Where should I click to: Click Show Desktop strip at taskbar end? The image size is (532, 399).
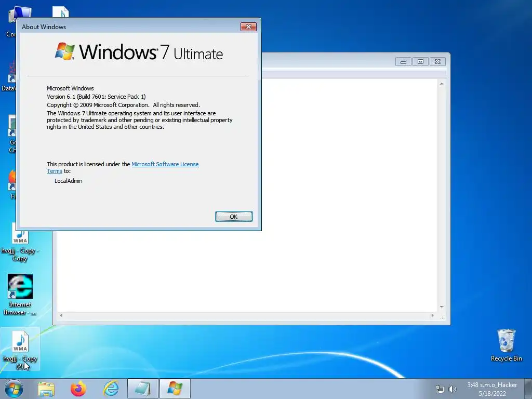[528, 389]
